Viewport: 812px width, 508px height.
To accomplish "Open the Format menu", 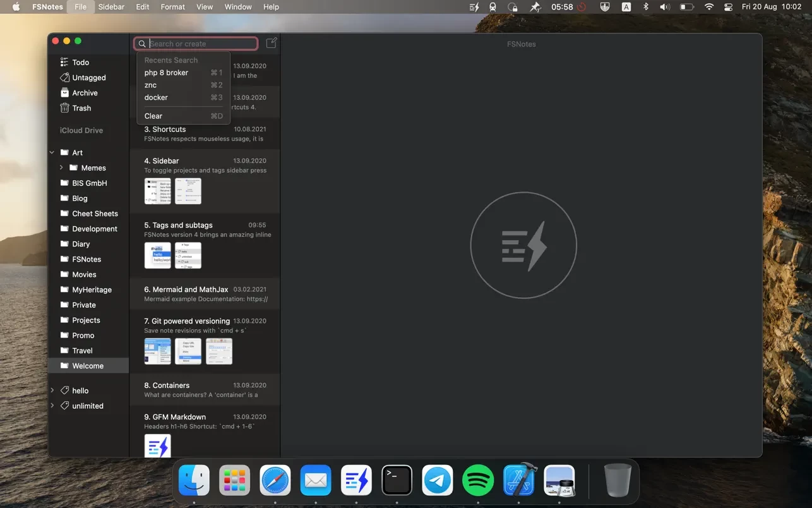I will pos(172,7).
